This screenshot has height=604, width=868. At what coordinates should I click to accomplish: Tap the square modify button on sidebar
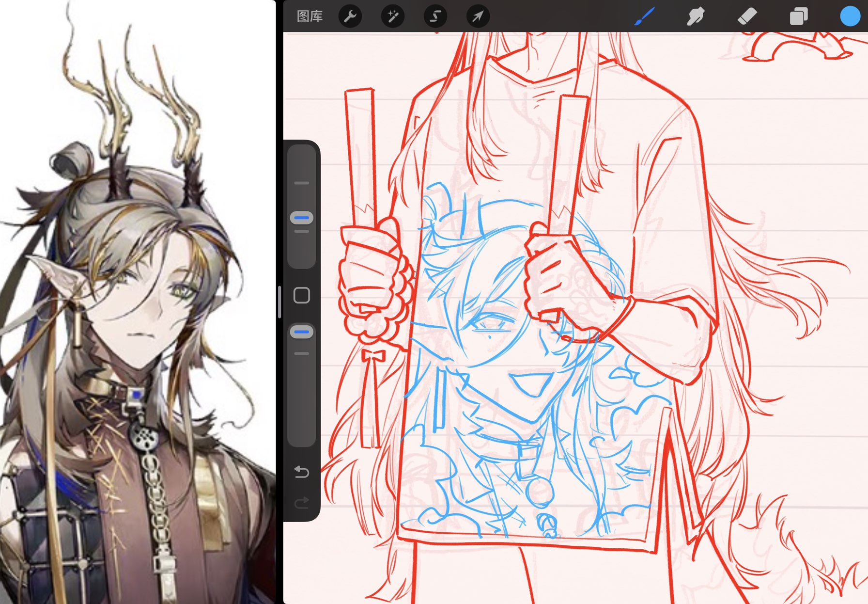click(302, 295)
